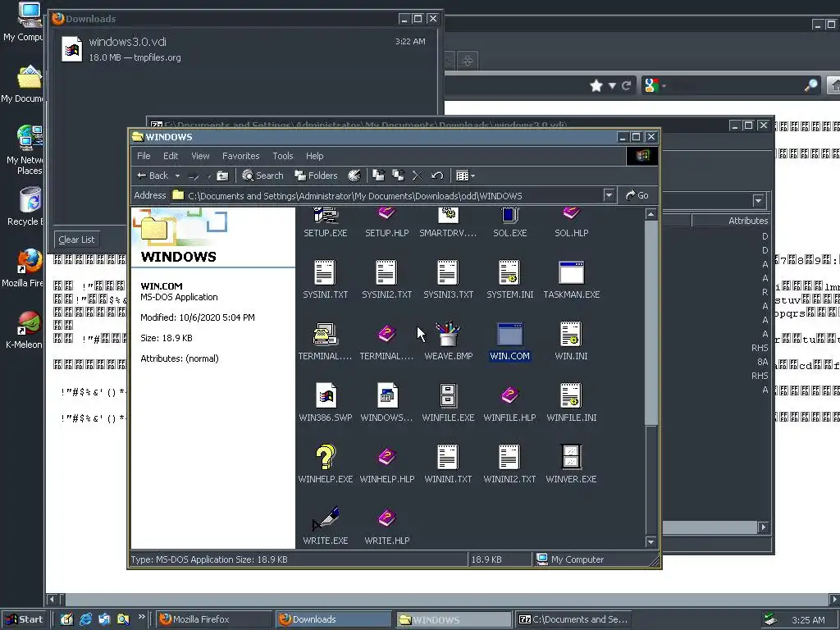Click the Copy To toolbar icon

pyautogui.click(x=398, y=176)
